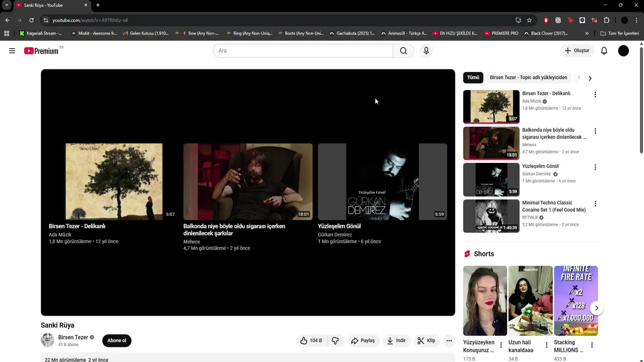Open more actions menu below the video
The image size is (644, 362).
(449, 340)
